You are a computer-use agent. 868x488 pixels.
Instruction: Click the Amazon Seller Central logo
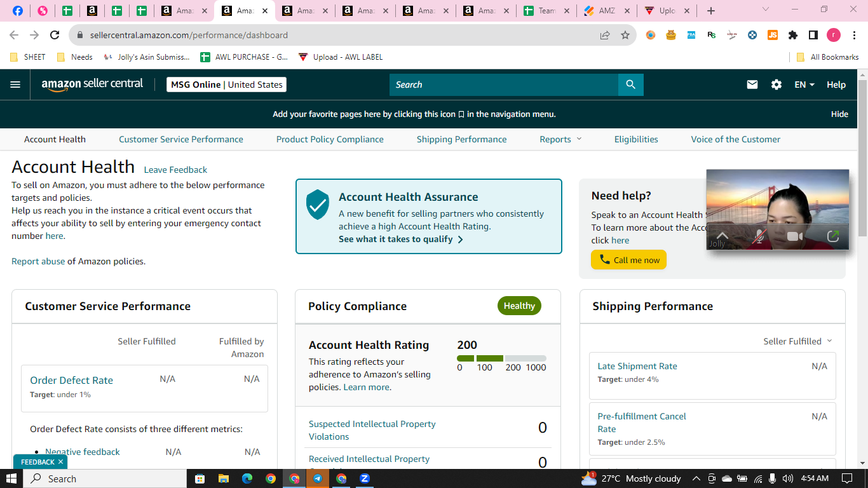click(92, 85)
